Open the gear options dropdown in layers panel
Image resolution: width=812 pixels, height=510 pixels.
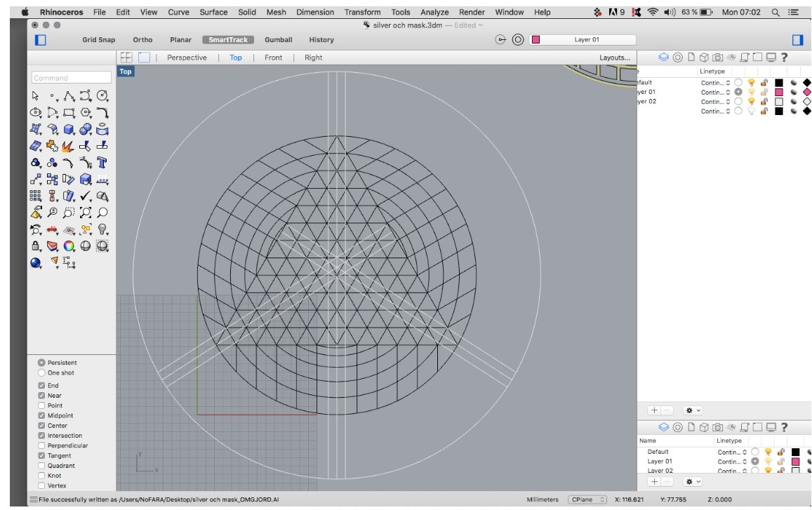tap(693, 410)
